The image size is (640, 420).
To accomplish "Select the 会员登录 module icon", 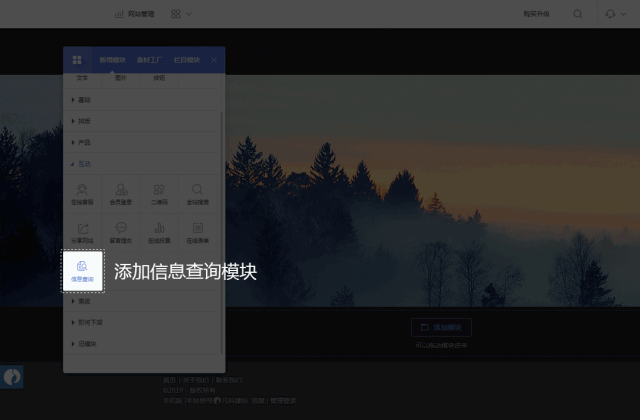I will tap(121, 194).
